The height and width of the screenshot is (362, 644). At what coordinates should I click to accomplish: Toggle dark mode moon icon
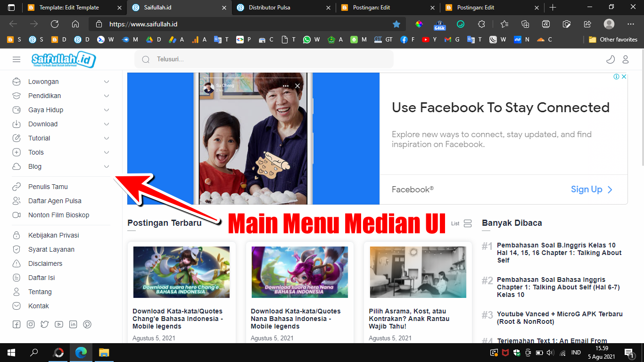click(x=610, y=59)
